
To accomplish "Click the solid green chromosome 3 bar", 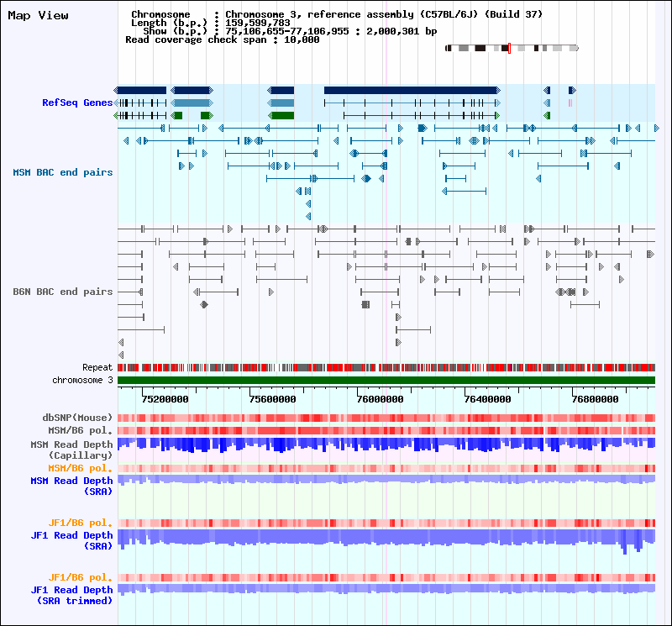I will [386, 381].
